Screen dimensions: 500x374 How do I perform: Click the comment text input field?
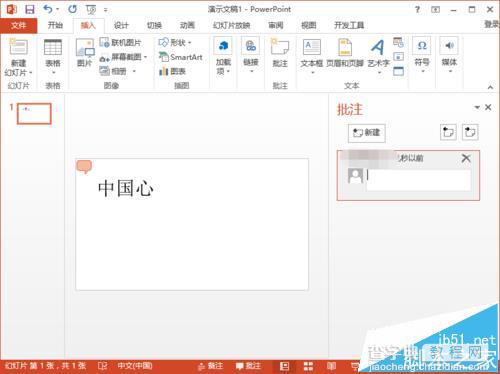(x=419, y=180)
